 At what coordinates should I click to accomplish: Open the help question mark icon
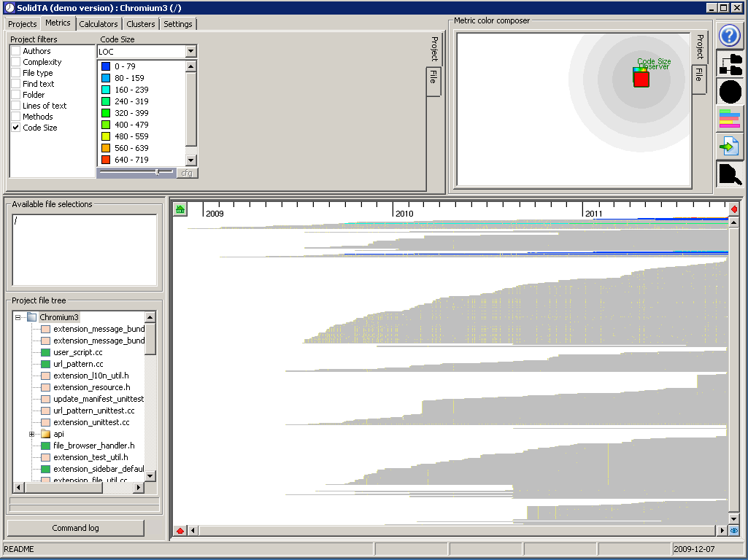point(730,36)
